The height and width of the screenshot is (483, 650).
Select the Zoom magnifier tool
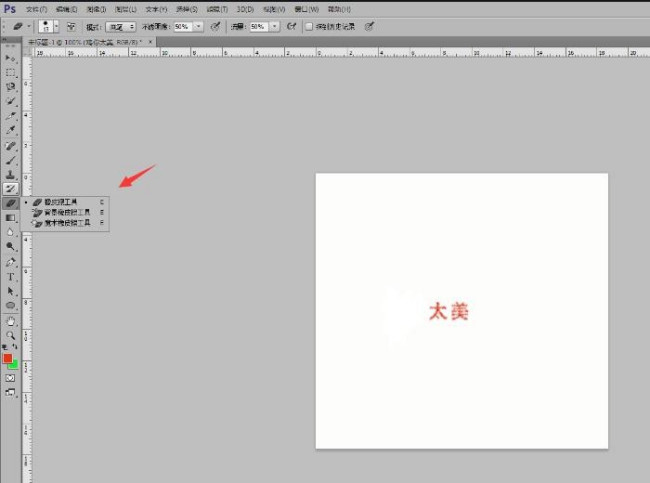(11, 335)
